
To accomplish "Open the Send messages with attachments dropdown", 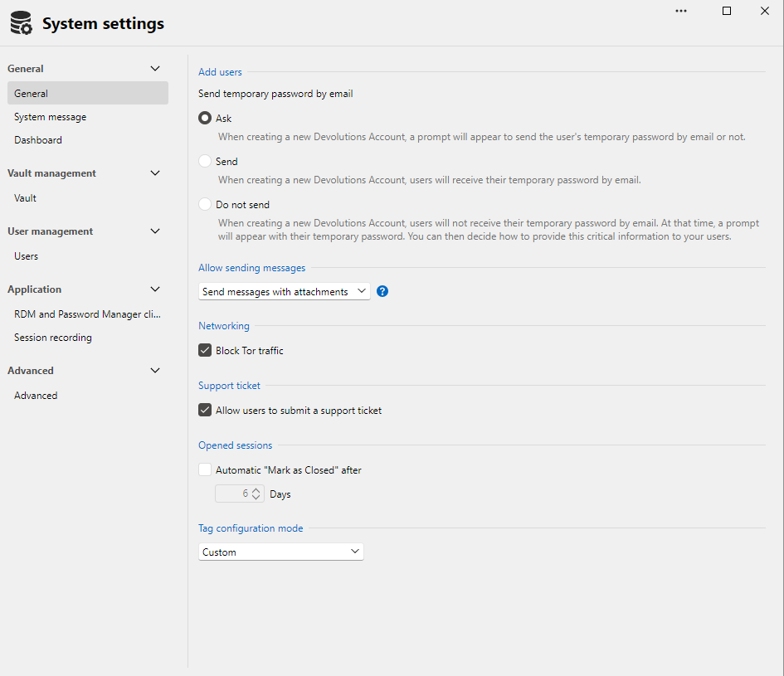I will (284, 291).
